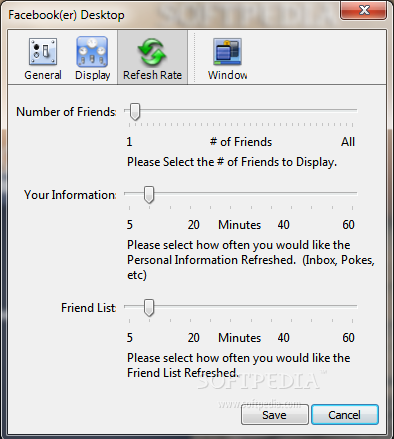This screenshot has height=439, width=394.
Task: Click 'Minutes' under Friend List slider
Action: click(x=239, y=338)
